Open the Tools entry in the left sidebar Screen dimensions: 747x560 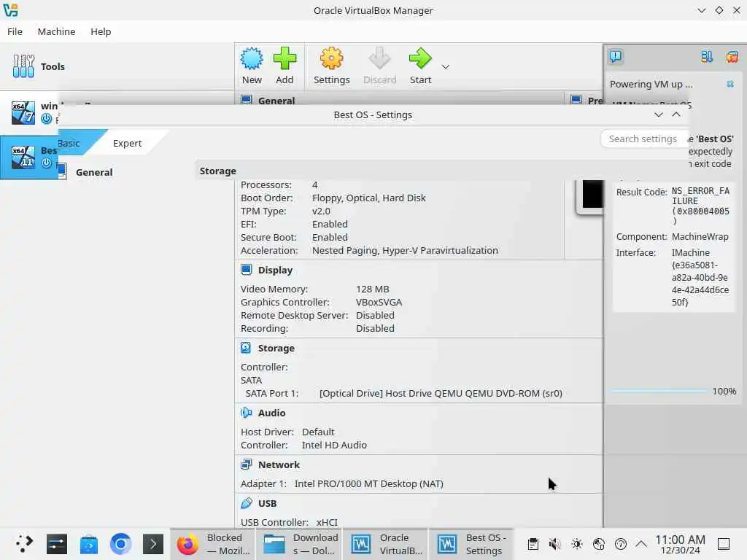(x=117, y=66)
